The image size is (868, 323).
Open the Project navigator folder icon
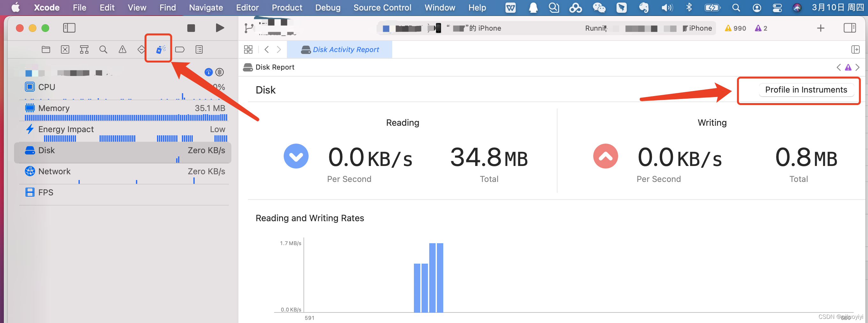tap(46, 49)
